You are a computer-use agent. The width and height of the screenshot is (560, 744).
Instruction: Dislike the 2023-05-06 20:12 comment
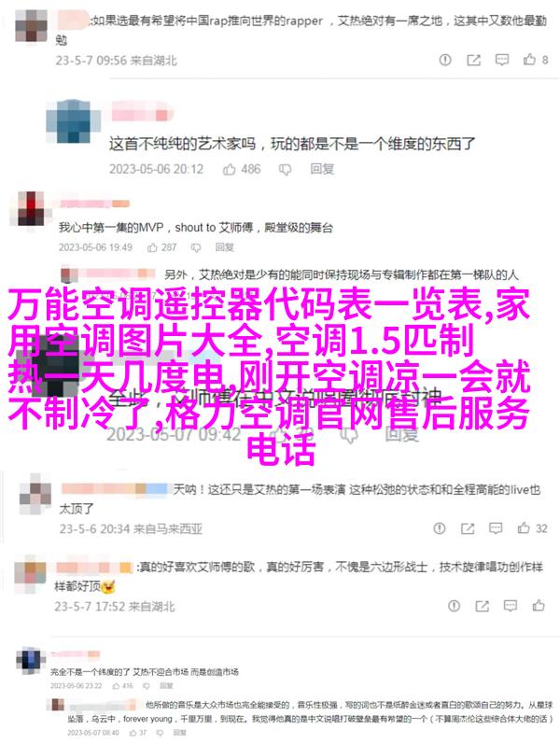[285, 169]
